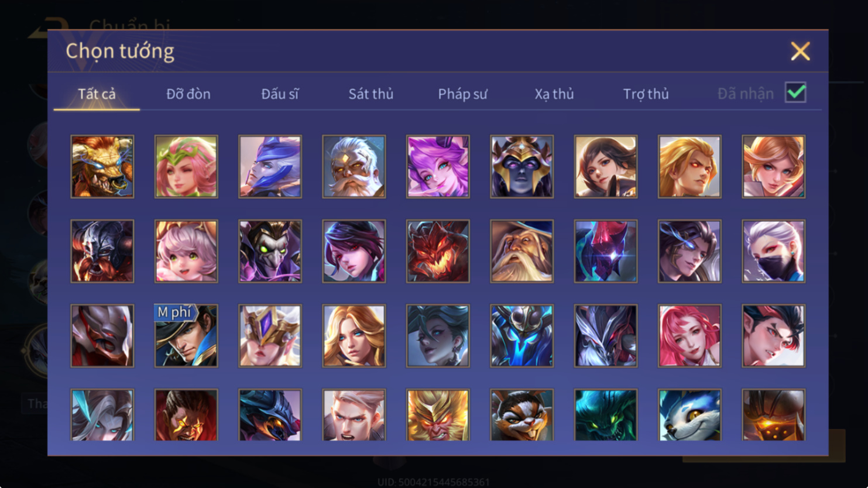Close the 'Chọn tướng' dialog
Image resolution: width=868 pixels, height=488 pixels.
tap(800, 51)
